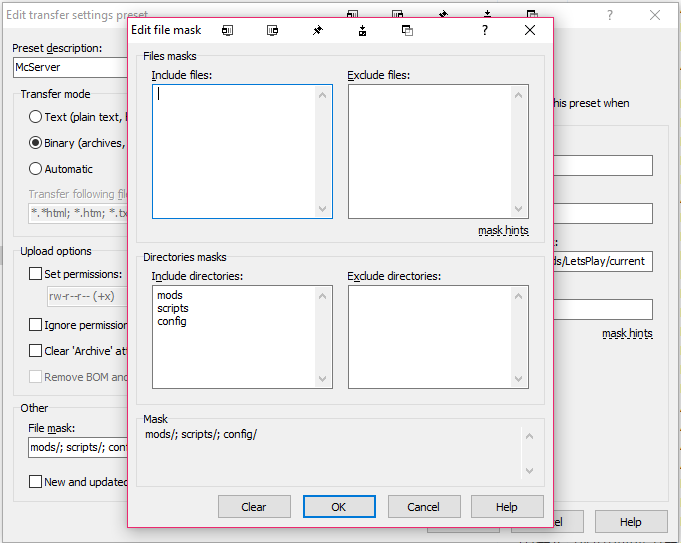Select the Automatic transfer mode option
This screenshot has height=543, width=681.
point(36,169)
